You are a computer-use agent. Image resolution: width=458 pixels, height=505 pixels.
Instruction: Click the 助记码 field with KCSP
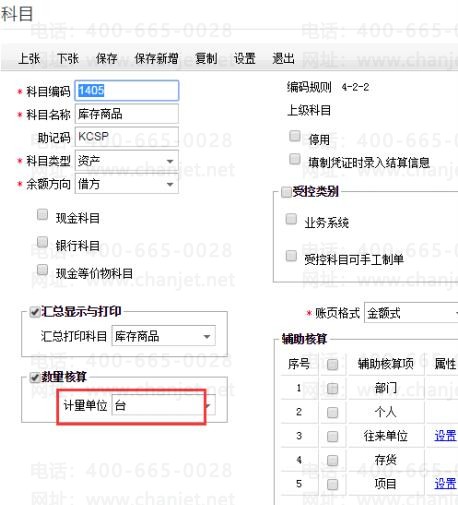(127, 137)
